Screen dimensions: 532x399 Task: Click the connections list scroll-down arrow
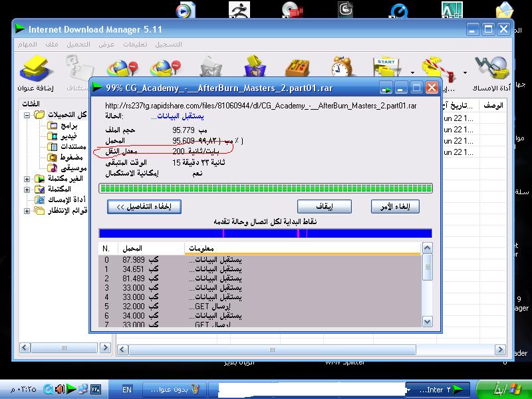coord(427,321)
